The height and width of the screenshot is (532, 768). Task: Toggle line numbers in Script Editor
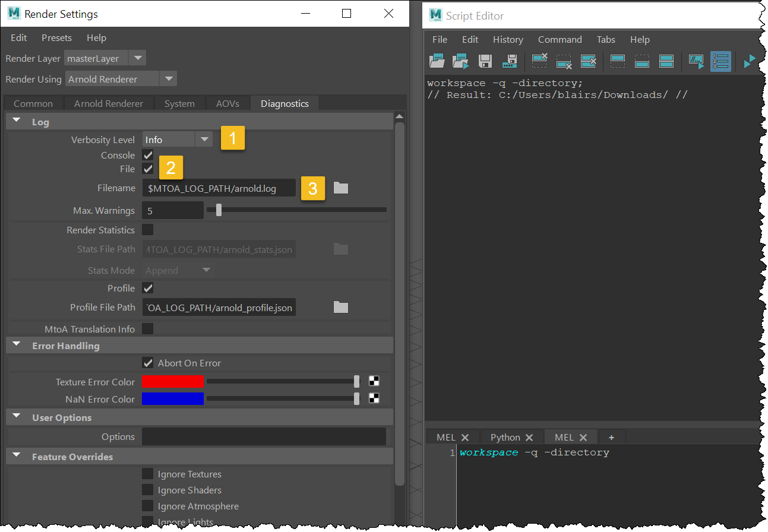720,61
